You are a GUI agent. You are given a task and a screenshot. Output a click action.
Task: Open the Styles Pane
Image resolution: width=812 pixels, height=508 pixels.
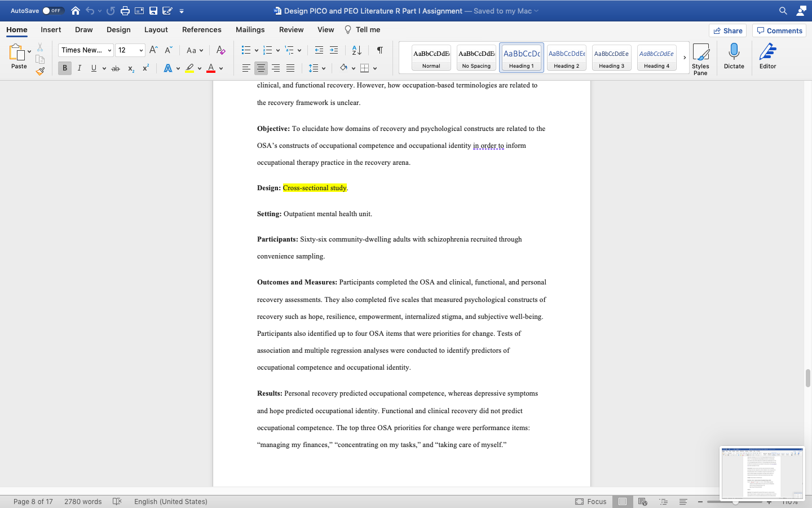pos(700,59)
